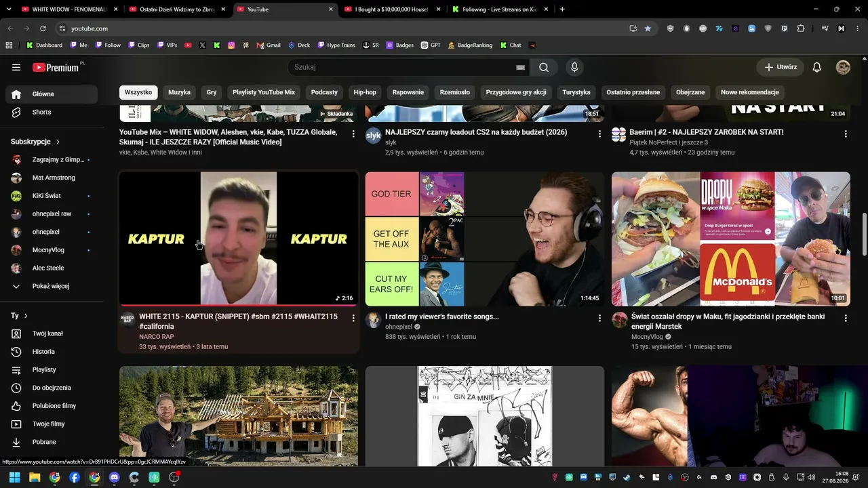868x488 pixels.
Task: Expand Pokaż więcej in subscriptions
Action: [52, 286]
